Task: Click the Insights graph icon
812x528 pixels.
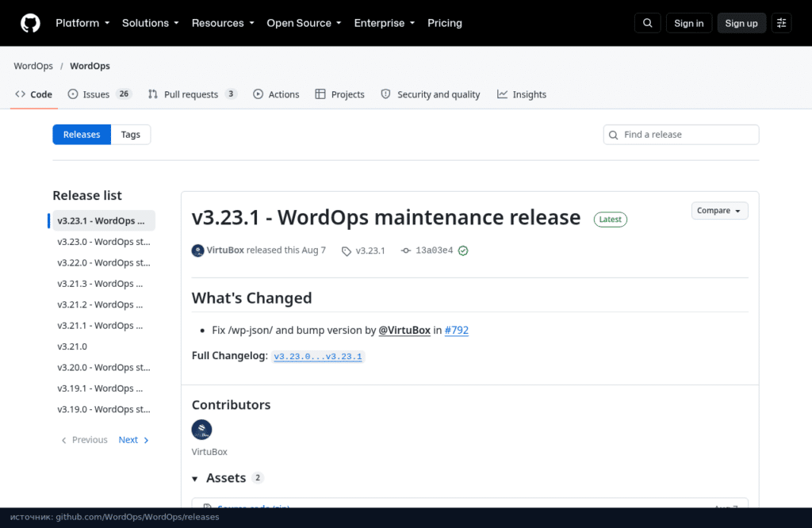Action: [502, 94]
